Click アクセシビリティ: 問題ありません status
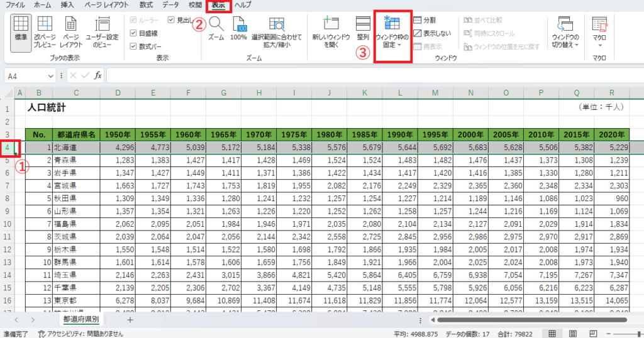 tap(80, 334)
